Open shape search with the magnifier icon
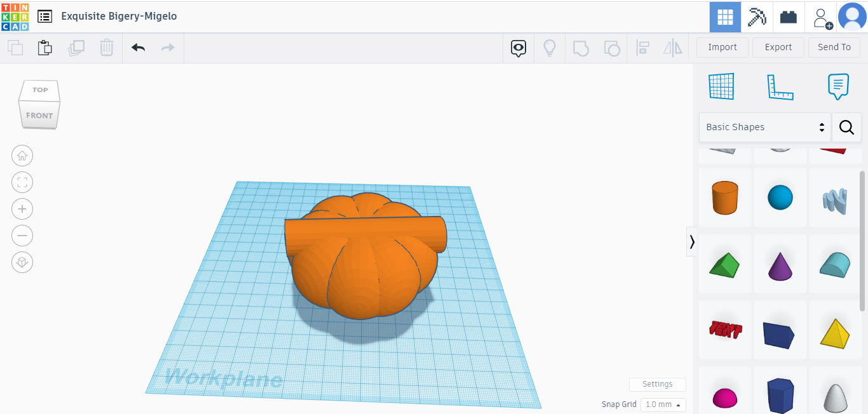Screen dimensions: 868x414 tap(846, 127)
